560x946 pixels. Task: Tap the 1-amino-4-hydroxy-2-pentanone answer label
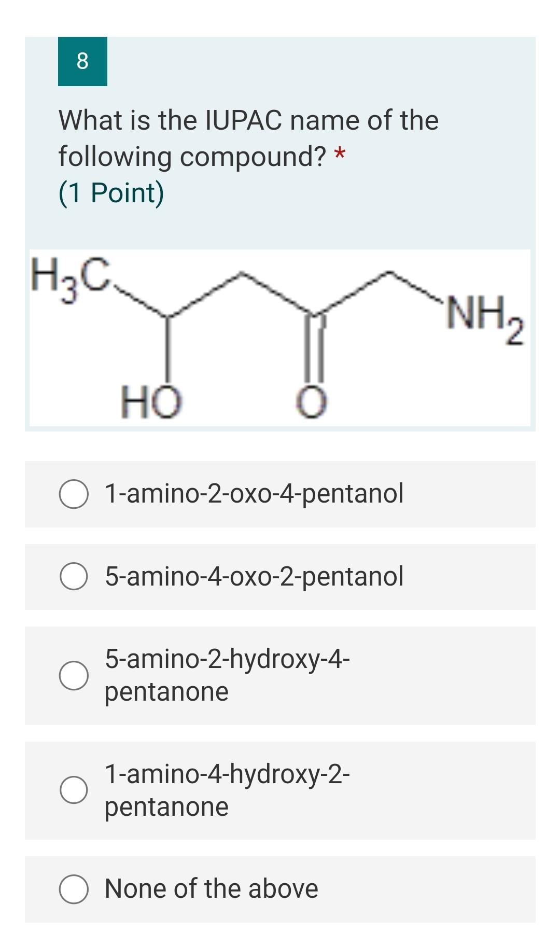[228, 790]
